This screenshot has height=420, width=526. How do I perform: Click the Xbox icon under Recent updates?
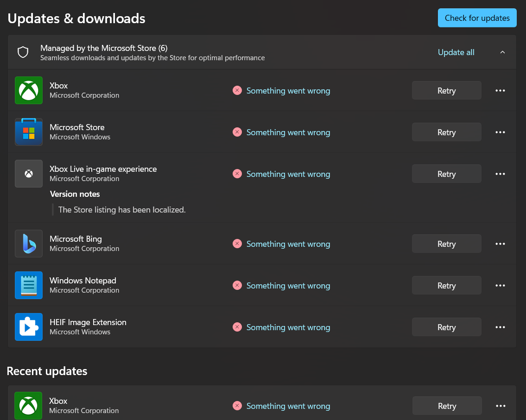[28, 406]
